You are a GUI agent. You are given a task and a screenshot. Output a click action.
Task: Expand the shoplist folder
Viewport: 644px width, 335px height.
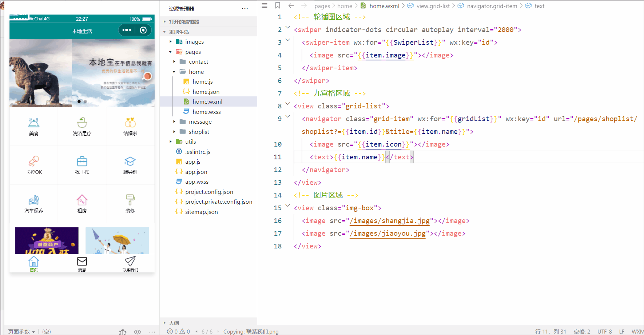coord(174,132)
